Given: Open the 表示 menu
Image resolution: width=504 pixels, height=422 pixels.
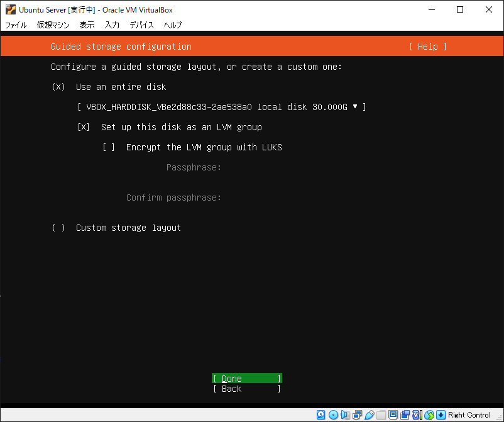Looking at the screenshot, I should (87, 25).
